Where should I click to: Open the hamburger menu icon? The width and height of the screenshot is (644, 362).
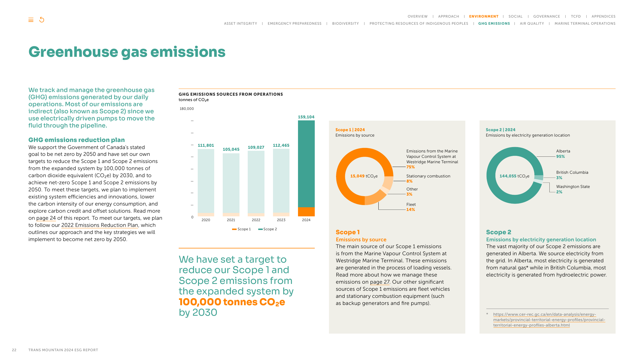(x=31, y=20)
